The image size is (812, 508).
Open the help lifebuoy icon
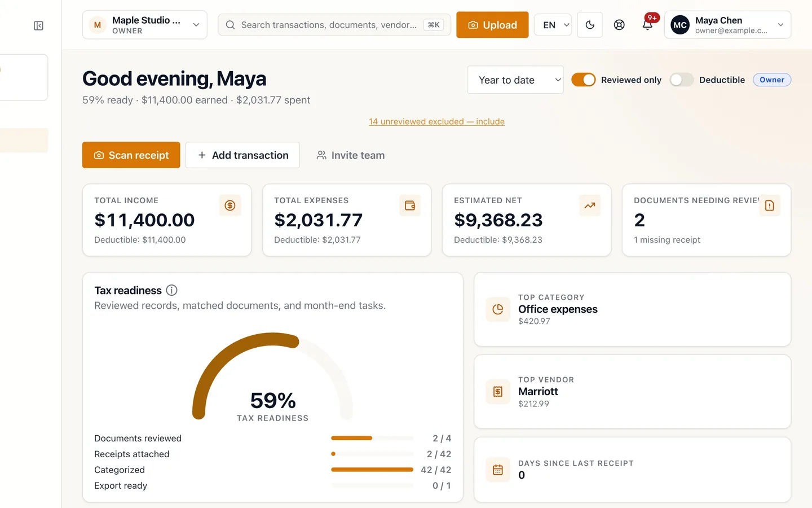[x=619, y=25]
